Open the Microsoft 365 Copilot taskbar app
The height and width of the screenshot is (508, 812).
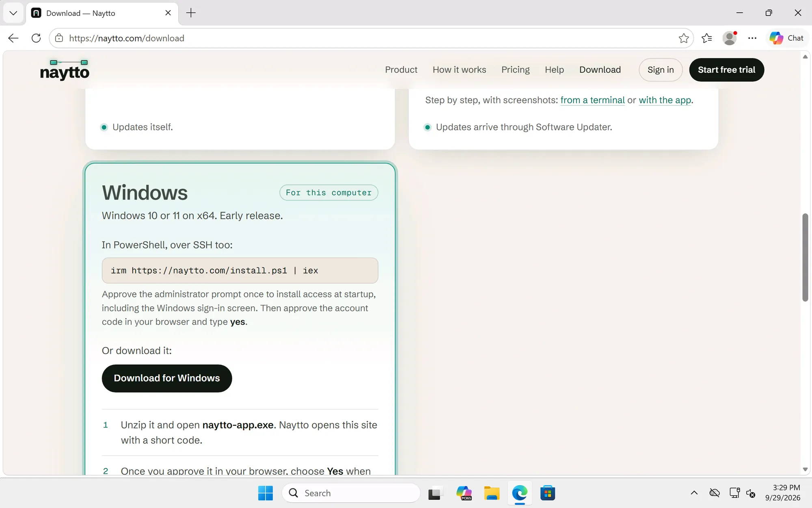(464, 493)
